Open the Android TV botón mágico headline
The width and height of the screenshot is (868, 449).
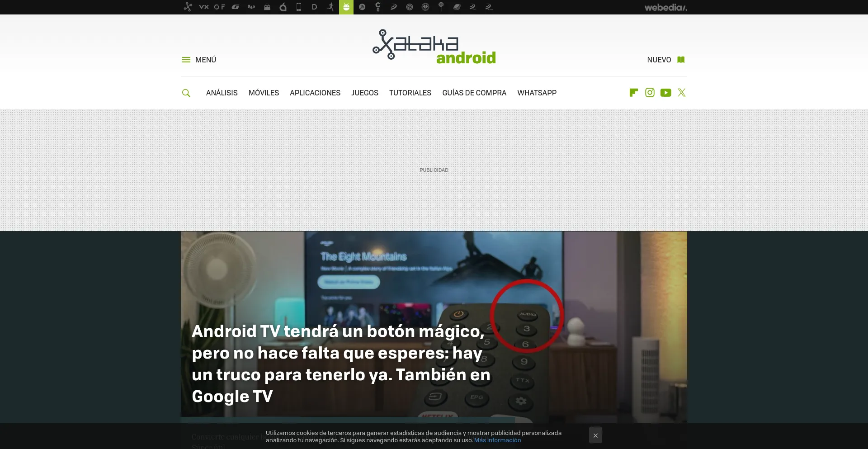(x=341, y=364)
